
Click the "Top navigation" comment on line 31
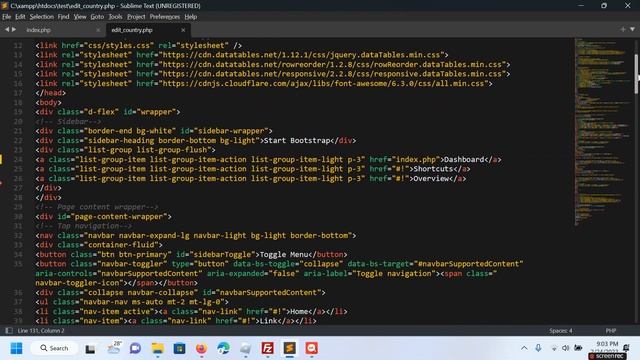point(84,226)
